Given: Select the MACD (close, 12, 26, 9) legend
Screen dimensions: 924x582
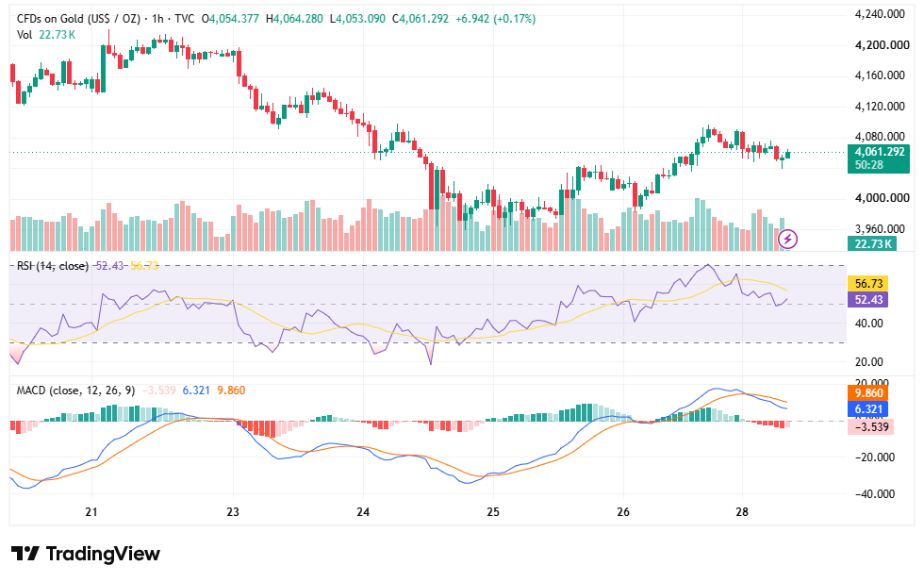Looking at the screenshot, I should pyautogui.click(x=75, y=391).
